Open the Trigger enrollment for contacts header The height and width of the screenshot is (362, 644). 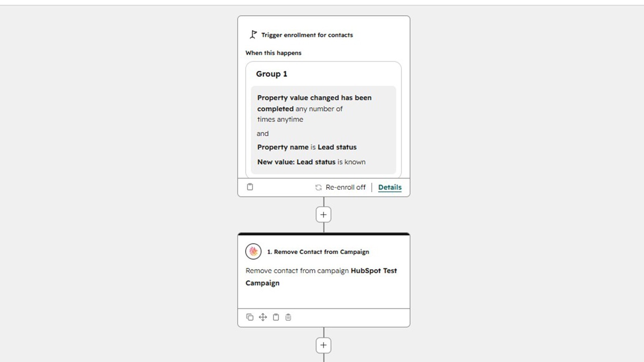pyautogui.click(x=307, y=35)
